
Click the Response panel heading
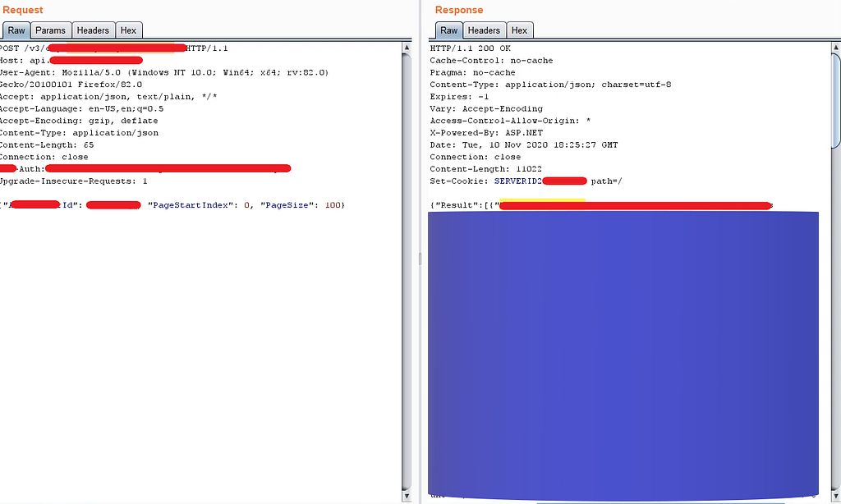[x=459, y=10]
